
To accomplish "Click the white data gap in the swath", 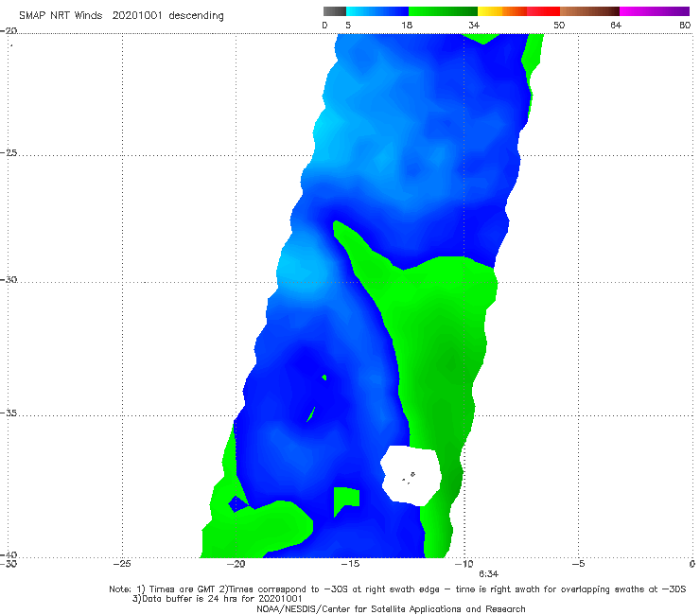I will 411,476.
